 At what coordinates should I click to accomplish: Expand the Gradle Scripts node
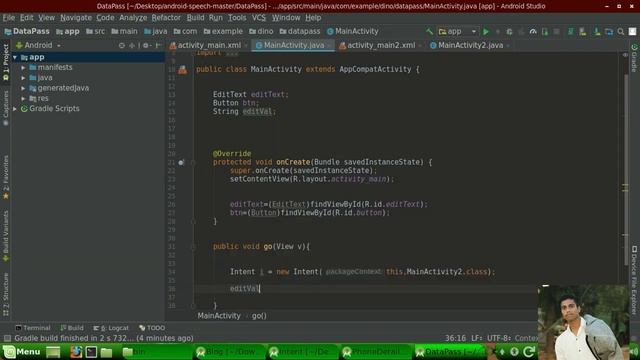[15, 109]
